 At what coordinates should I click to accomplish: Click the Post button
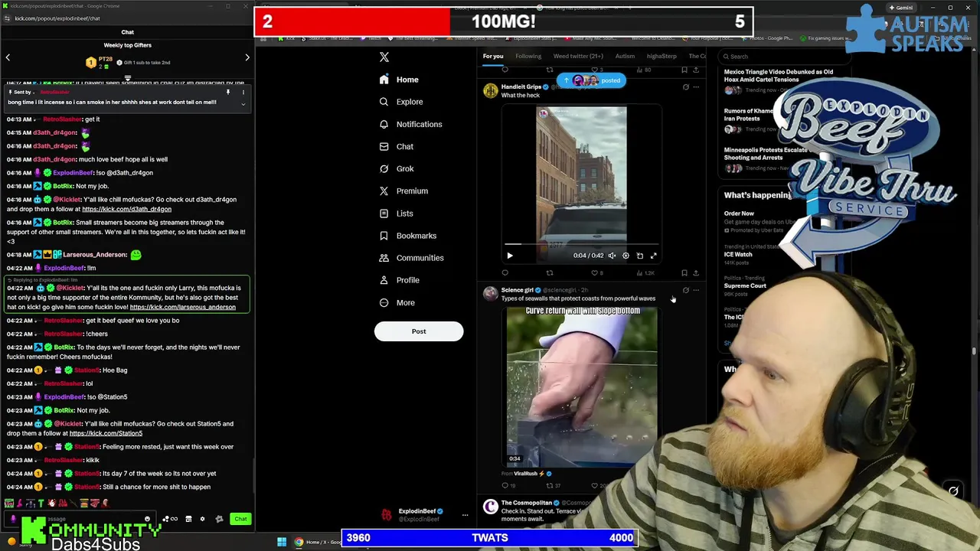click(x=419, y=331)
